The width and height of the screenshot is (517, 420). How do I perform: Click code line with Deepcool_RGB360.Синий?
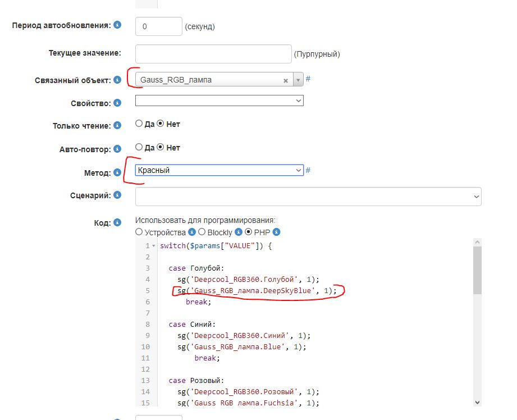[x=244, y=336]
